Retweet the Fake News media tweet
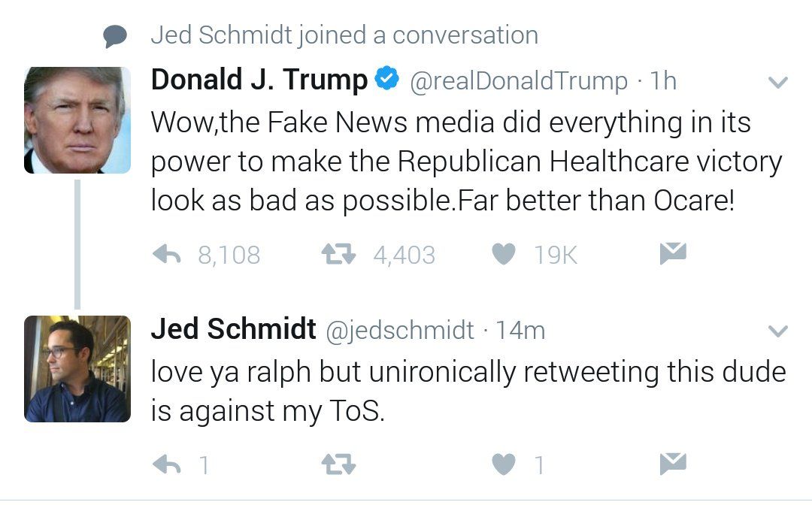812x505 pixels. [x=338, y=254]
